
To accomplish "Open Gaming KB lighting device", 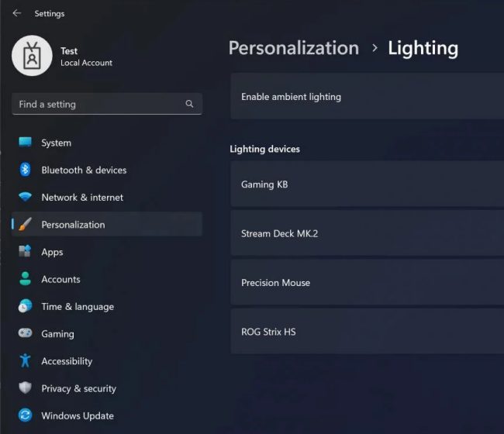I will pyautogui.click(x=367, y=184).
